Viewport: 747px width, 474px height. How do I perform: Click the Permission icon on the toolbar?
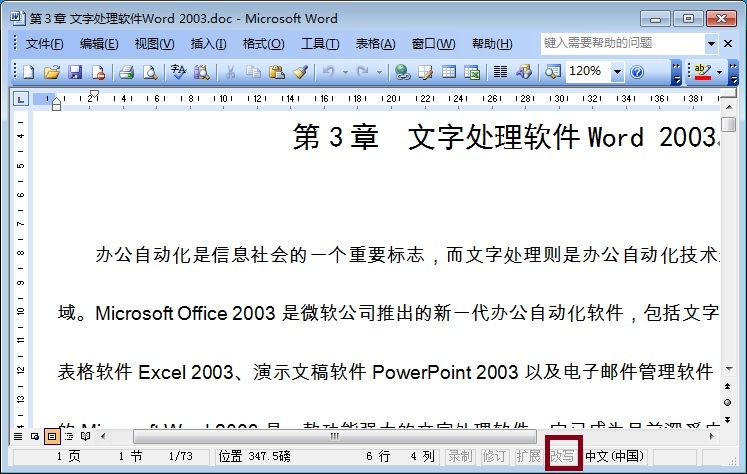point(98,72)
